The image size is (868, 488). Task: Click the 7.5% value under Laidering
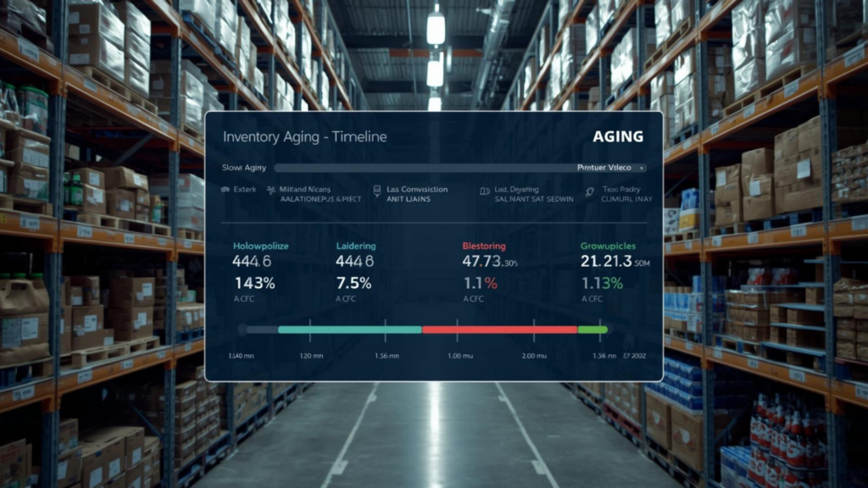pyautogui.click(x=354, y=283)
